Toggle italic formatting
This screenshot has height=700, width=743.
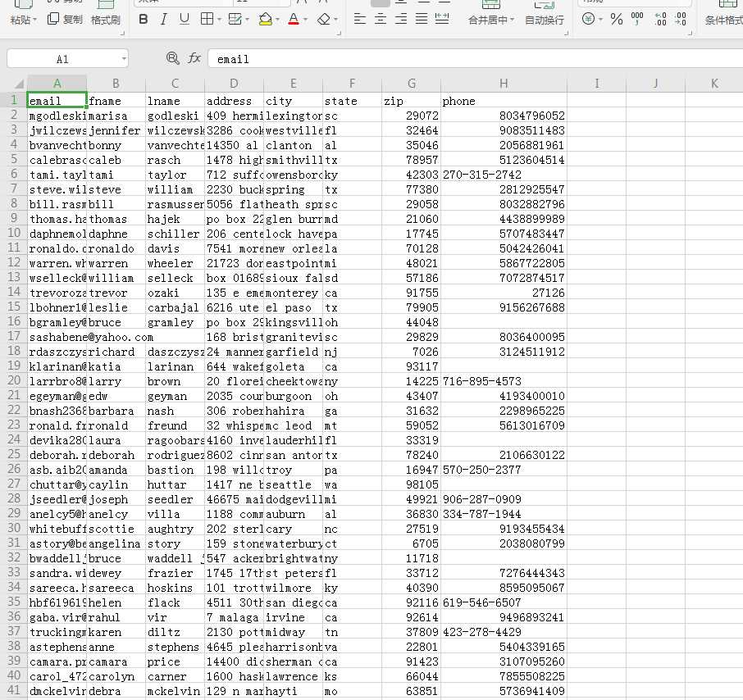[163, 20]
